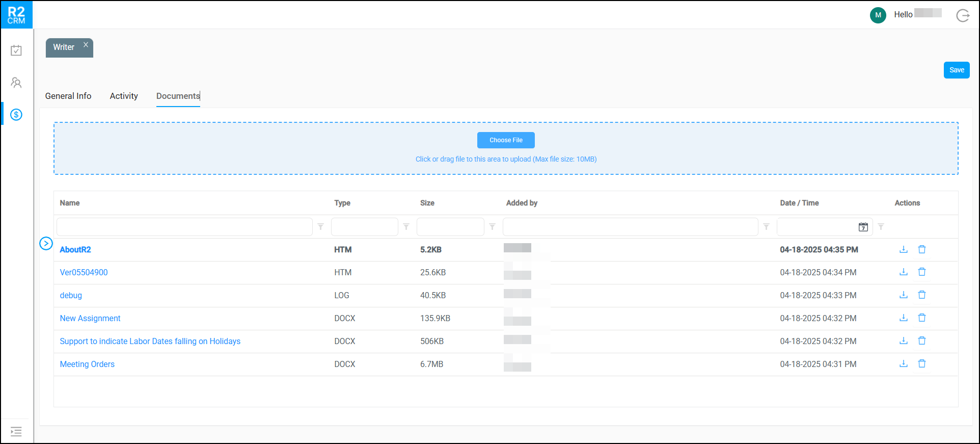Open the Name column filter options
The width and height of the screenshot is (980, 444).
point(320,227)
